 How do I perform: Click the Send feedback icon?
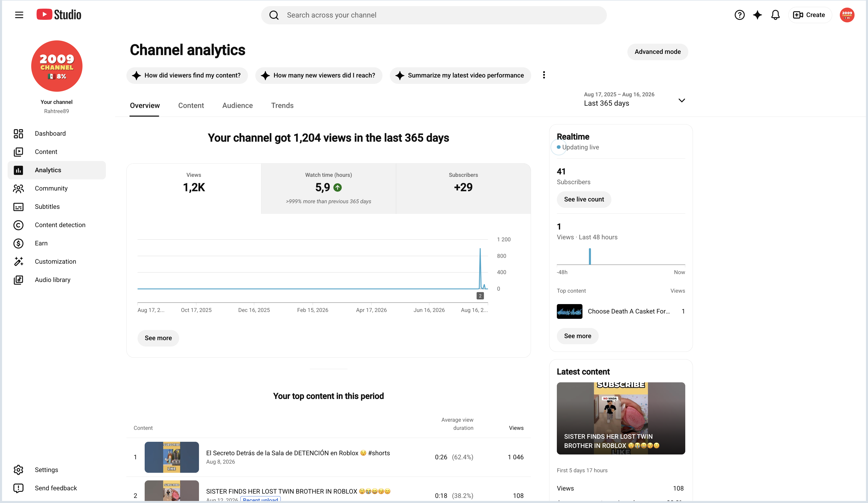click(18, 488)
